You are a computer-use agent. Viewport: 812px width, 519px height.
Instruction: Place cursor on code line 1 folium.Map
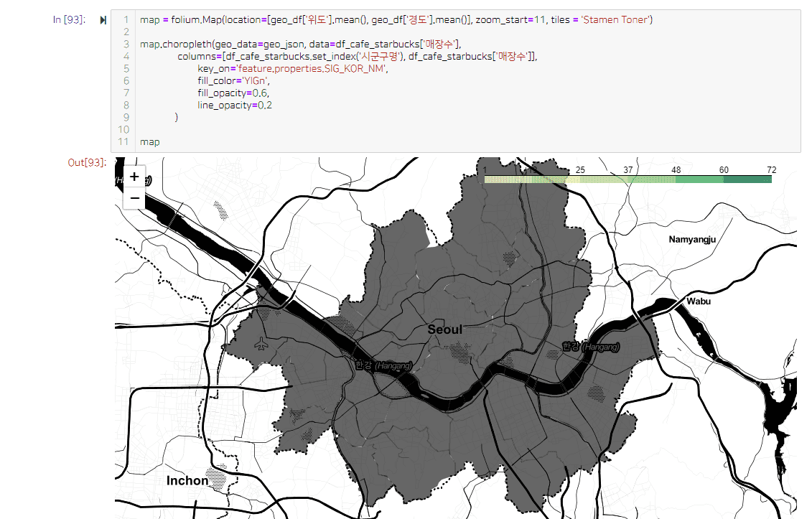(x=396, y=19)
